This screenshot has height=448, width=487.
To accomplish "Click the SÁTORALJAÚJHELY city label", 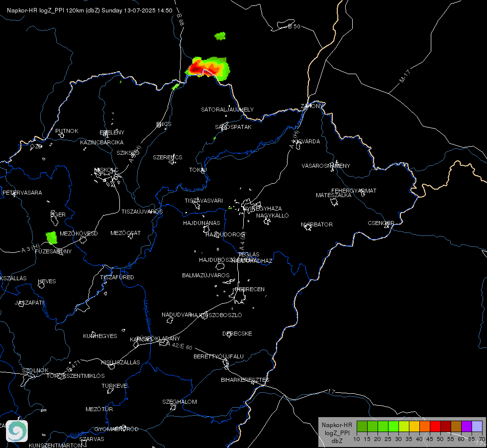I will (x=227, y=110).
